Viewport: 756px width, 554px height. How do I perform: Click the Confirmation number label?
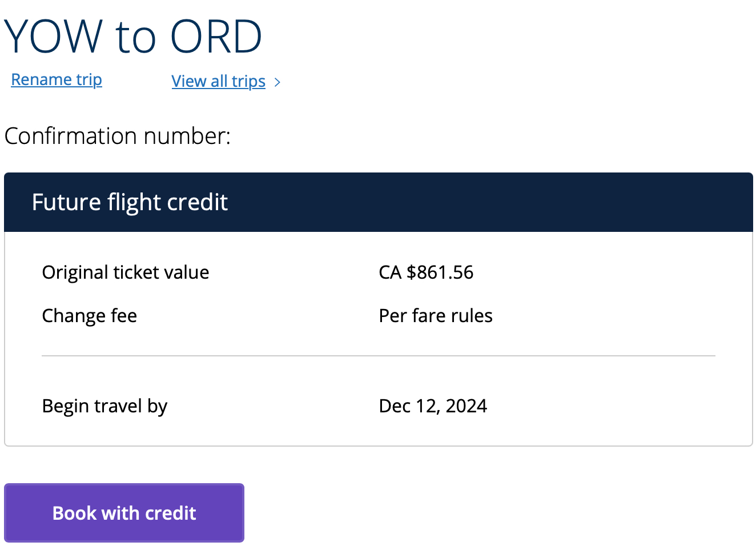point(116,136)
